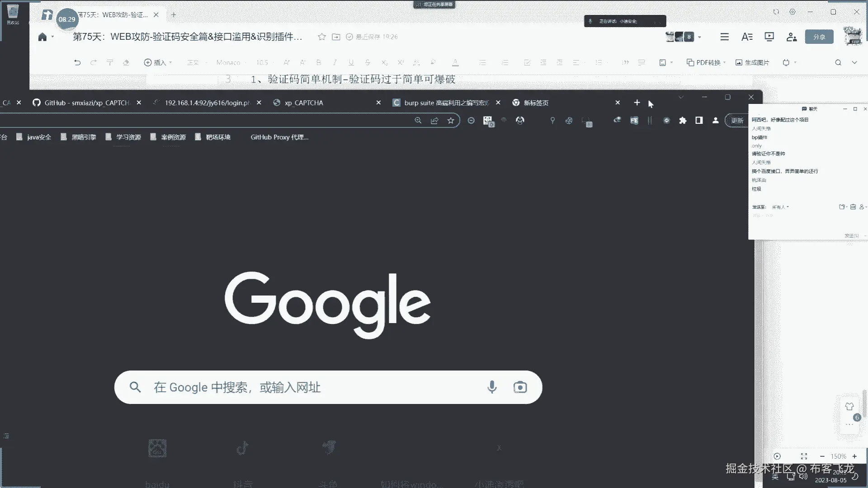Toggle Chrome side panel icon
The image size is (868, 488).
click(x=699, y=120)
